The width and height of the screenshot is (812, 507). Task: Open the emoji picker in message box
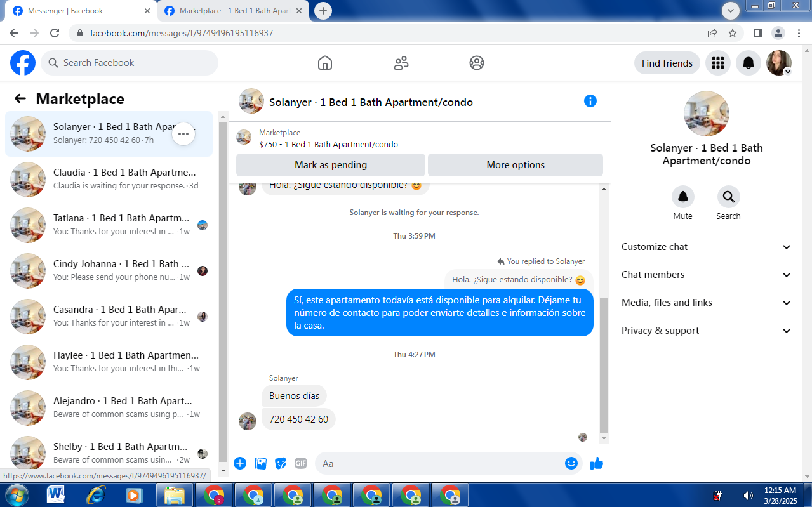pyautogui.click(x=571, y=463)
